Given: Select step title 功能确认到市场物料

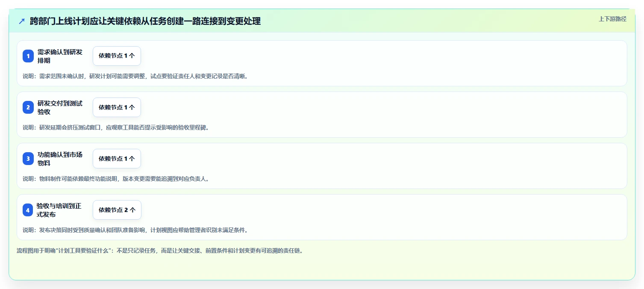Looking at the screenshot, I should tap(60, 159).
